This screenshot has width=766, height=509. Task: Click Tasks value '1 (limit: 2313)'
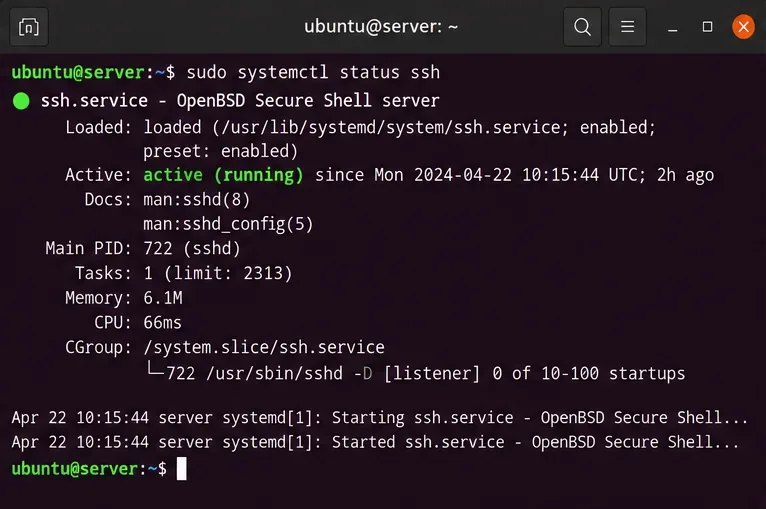point(218,273)
